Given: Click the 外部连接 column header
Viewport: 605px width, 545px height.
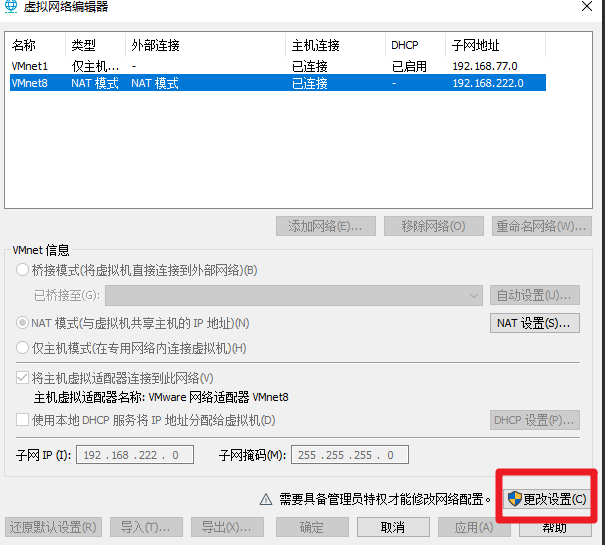Looking at the screenshot, I should click(205, 45).
